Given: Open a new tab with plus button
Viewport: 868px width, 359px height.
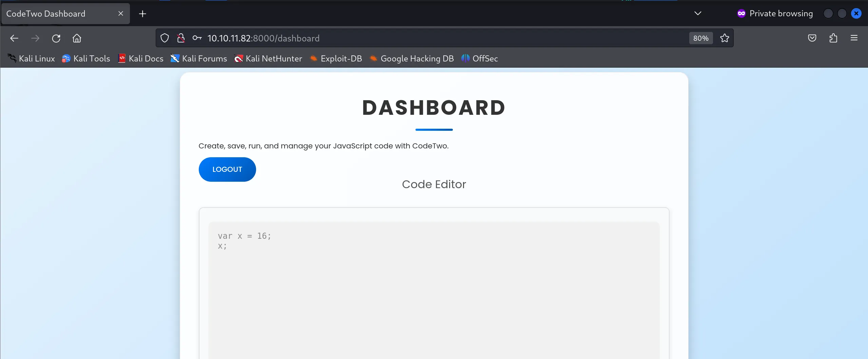Looking at the screenshot, I should click(x=142, y=14).
